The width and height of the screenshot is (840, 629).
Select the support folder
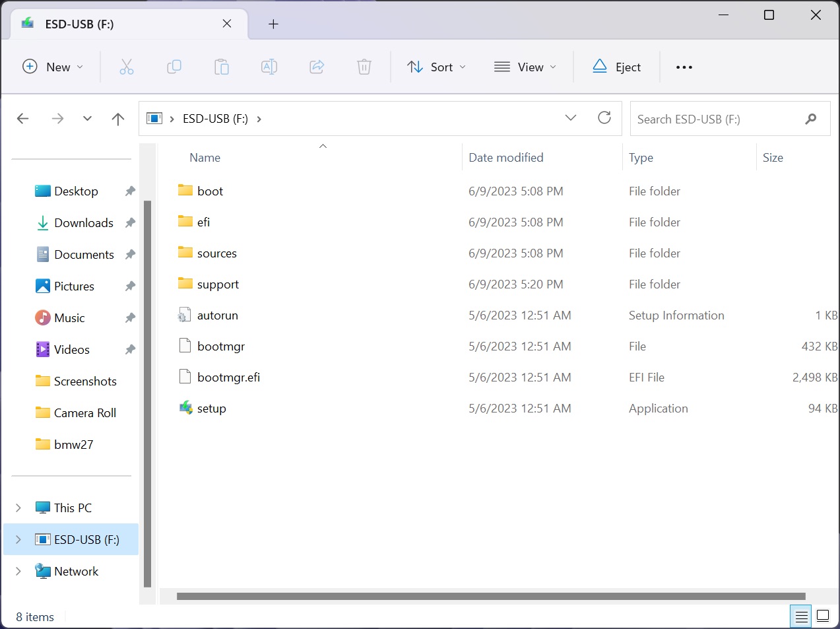(218, 284)
